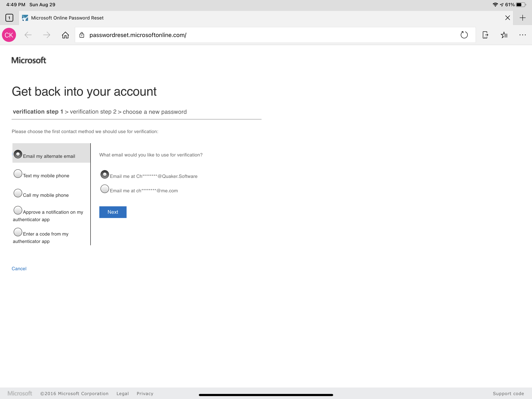Open the favorites star list icon

coord(504,35)
